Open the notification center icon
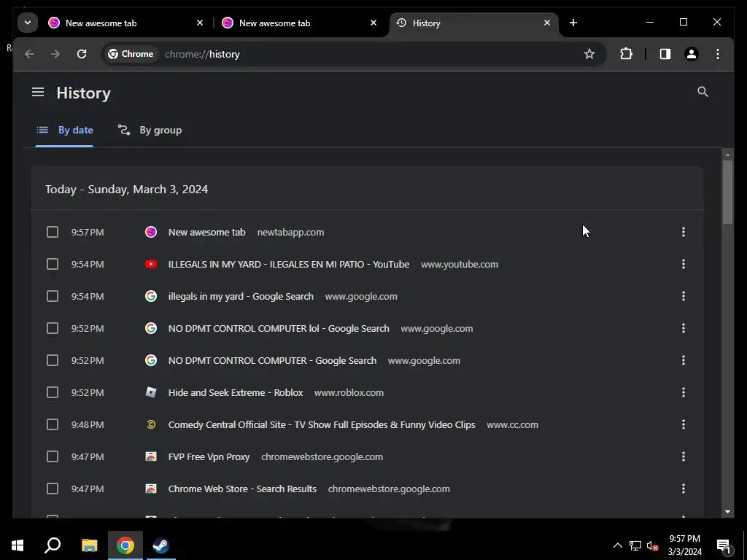 (x=724, y=546)
